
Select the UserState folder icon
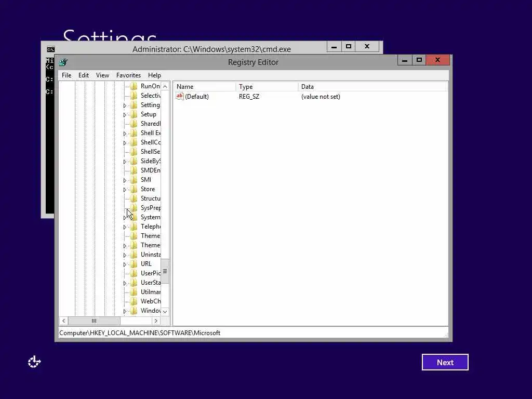coord(134,282)
